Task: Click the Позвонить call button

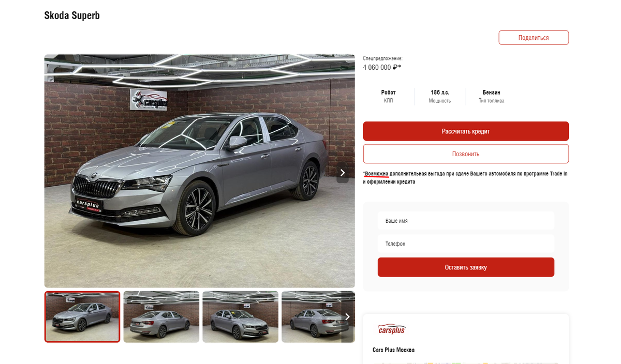Action: pyautogui.click(x=466, y=154)
